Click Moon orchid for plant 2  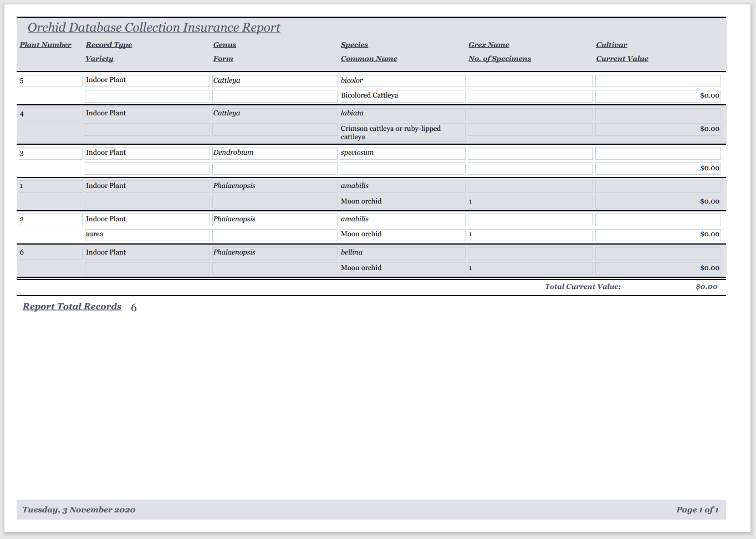point(402,235)
